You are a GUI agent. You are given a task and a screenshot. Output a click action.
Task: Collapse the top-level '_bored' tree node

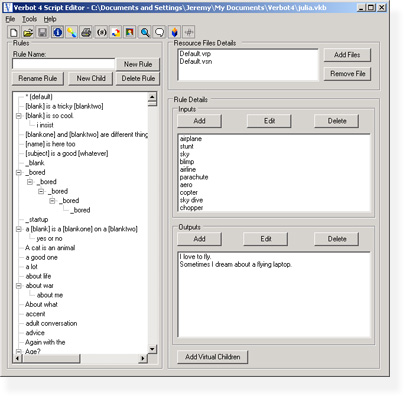click(19, 172)
